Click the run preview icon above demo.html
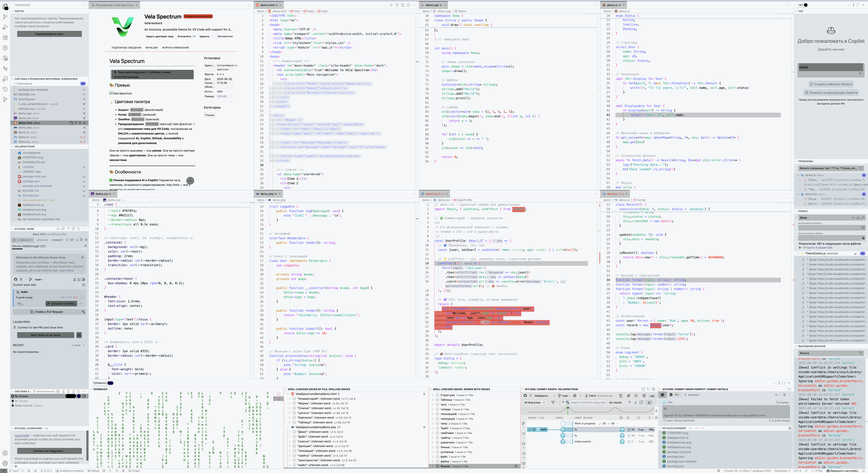The width and height of the screenshot is (868, 473). point(391,5)
